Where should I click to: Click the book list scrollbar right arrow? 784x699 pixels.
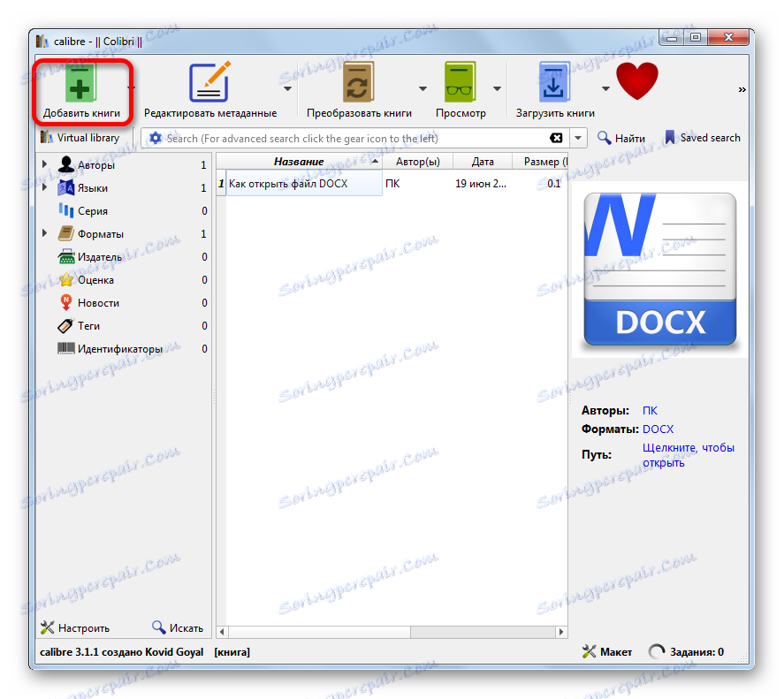[x=561, y=632]
